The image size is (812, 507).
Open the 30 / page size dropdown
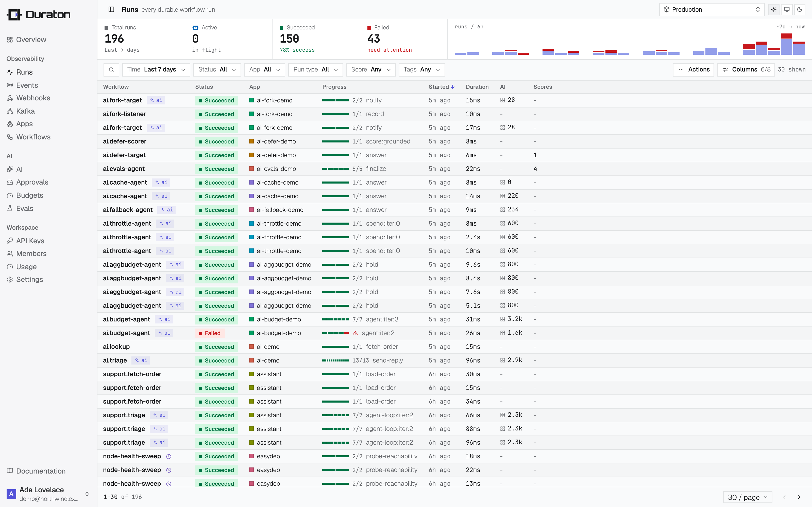(747, 497)
